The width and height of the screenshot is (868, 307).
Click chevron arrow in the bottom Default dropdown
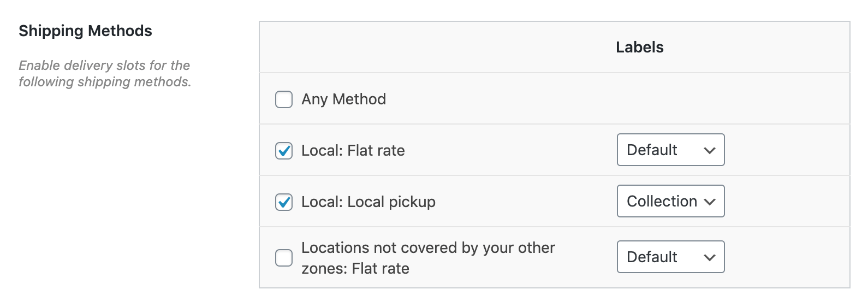pos(710,258)
